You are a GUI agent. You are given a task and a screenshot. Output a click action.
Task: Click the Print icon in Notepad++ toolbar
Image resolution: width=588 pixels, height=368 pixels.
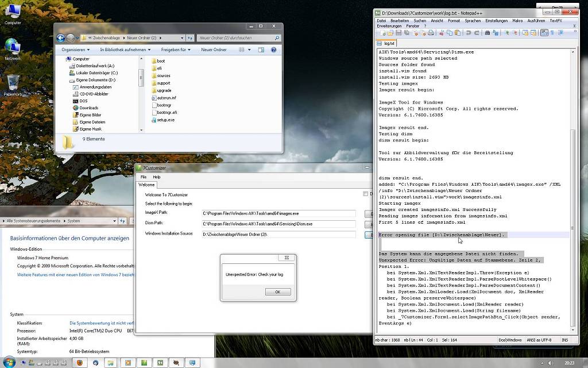click(431, 33)
